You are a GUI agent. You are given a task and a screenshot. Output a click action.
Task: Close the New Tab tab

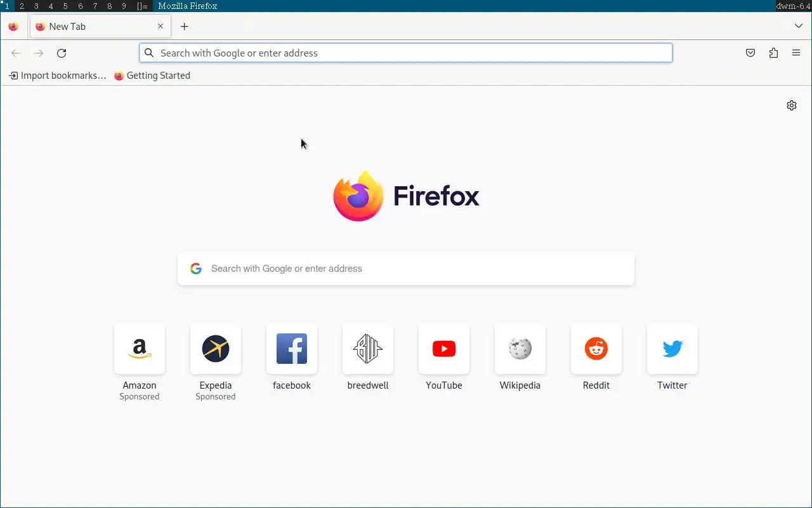160,27
